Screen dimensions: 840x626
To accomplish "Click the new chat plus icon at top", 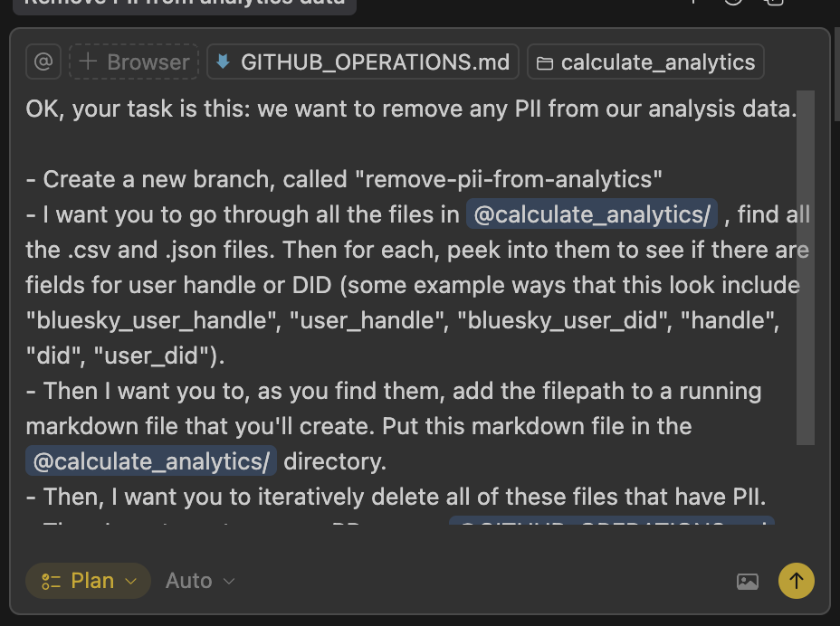I will [692, 2].
